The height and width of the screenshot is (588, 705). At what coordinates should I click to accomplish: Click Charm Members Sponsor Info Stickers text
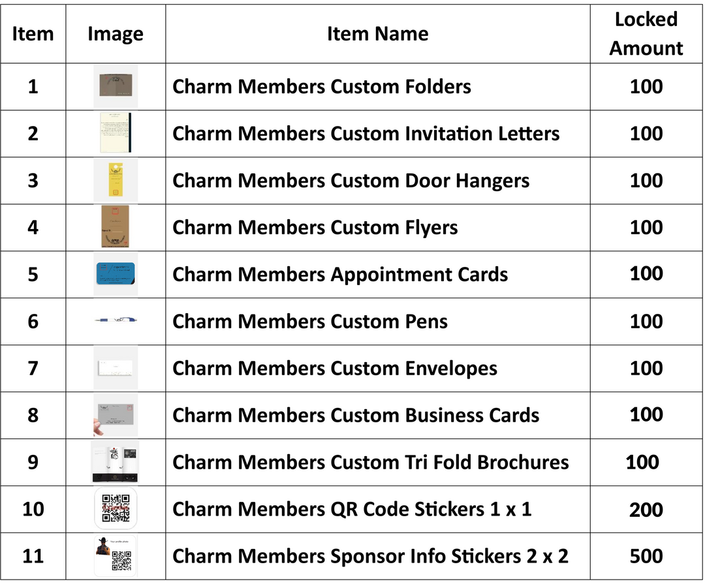[369, 556]
